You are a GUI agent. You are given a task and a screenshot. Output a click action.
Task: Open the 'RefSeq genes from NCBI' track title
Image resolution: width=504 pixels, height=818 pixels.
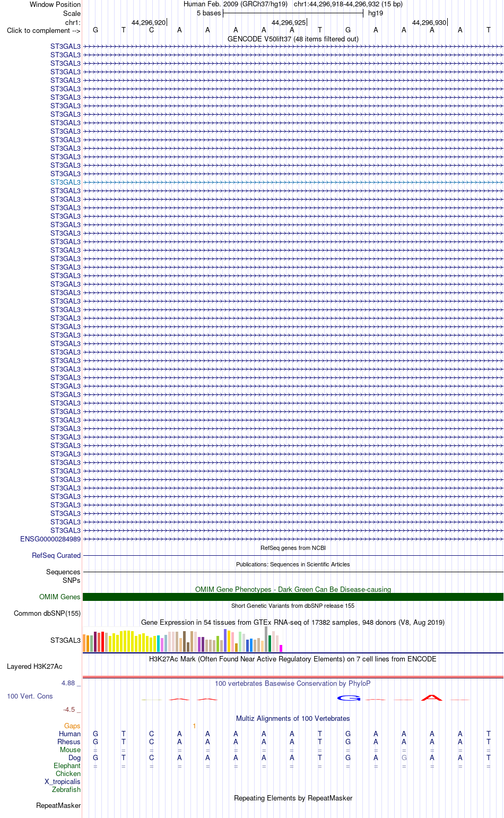pos(293,548)
